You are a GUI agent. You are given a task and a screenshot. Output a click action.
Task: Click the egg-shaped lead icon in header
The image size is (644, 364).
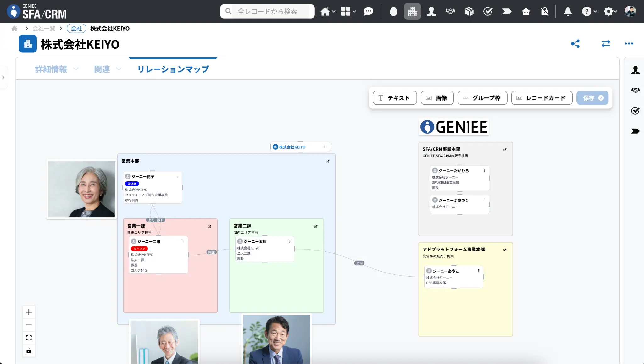pyautogui.click(x=393, y=12)
